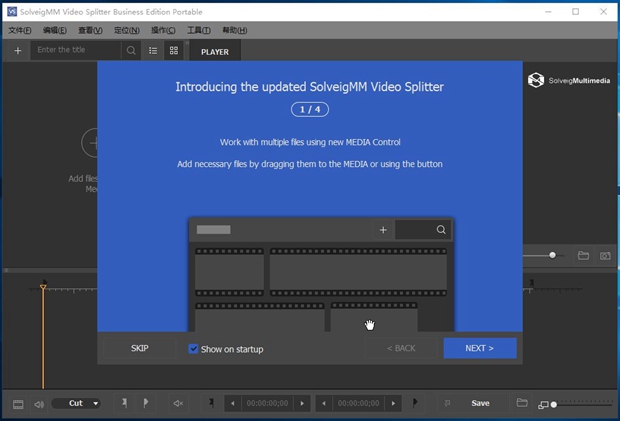Image resolution: width=620 pixels, height=421 pixels.
Task: Click the tutorial heading Introducing the updated SolveigMM
Action: pos(310,87)
